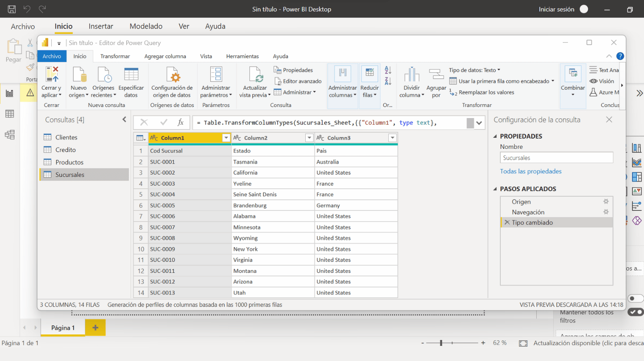Collapse the PASOS APLICADOS section
This screenshot has width=644, height=361.
(495, 189)
